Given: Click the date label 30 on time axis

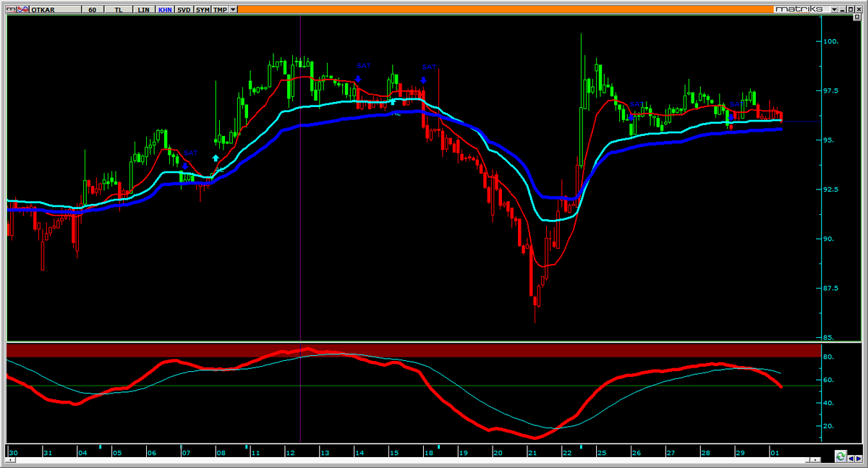Looking at the screenshot, I should pos(13,454).
